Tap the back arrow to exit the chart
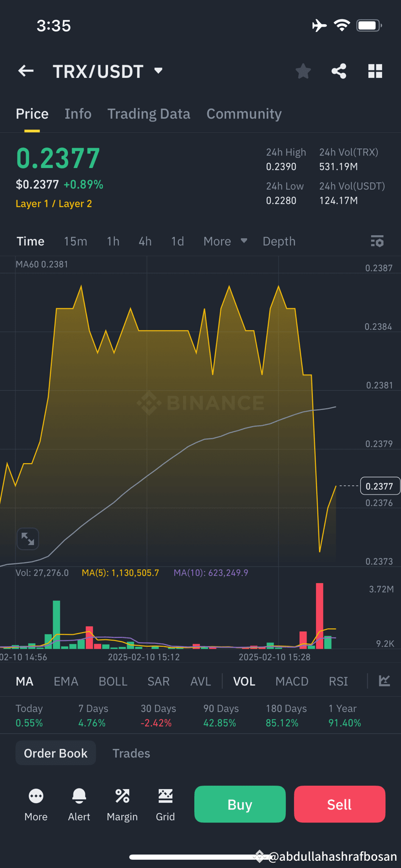Image resolution: width=401 pixels, height=868 pixels. (x=25, y=71)
